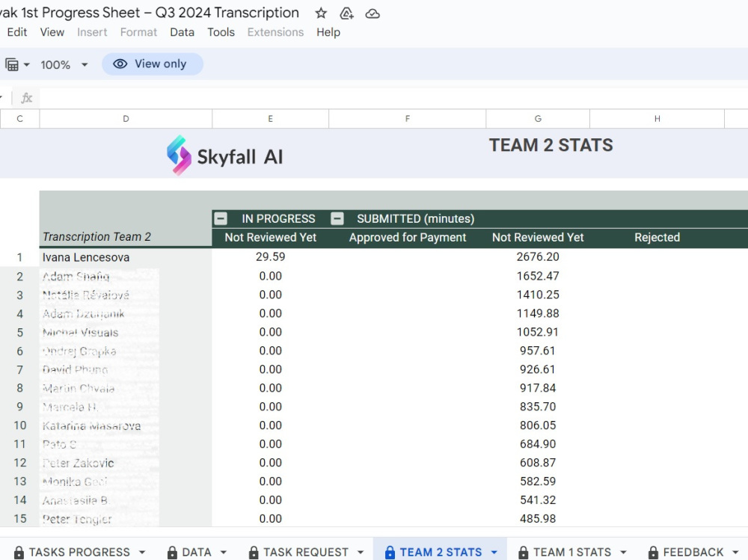This screenshot has width=748, height=560.
Task: Select the 1652.47 submitted cell
Action: point(538,276)
